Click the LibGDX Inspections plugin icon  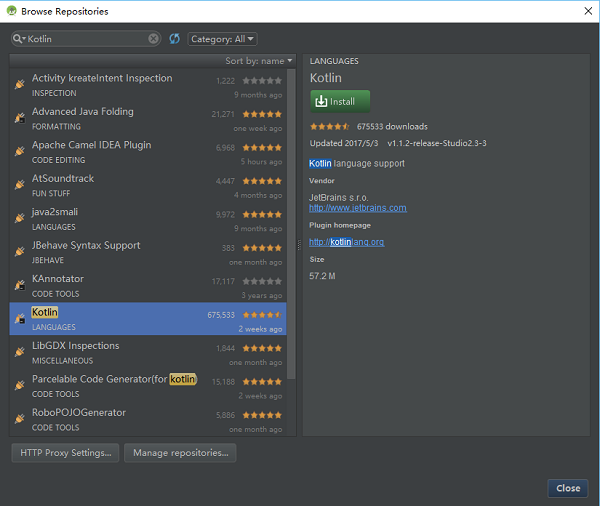[19, 352]
